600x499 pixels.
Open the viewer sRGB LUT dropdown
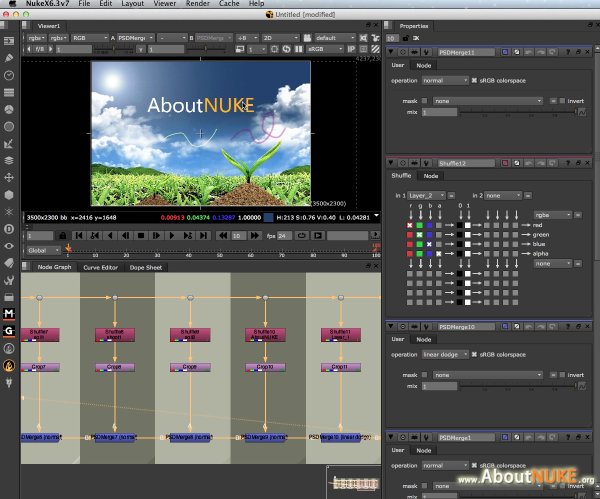pos(325,49)
